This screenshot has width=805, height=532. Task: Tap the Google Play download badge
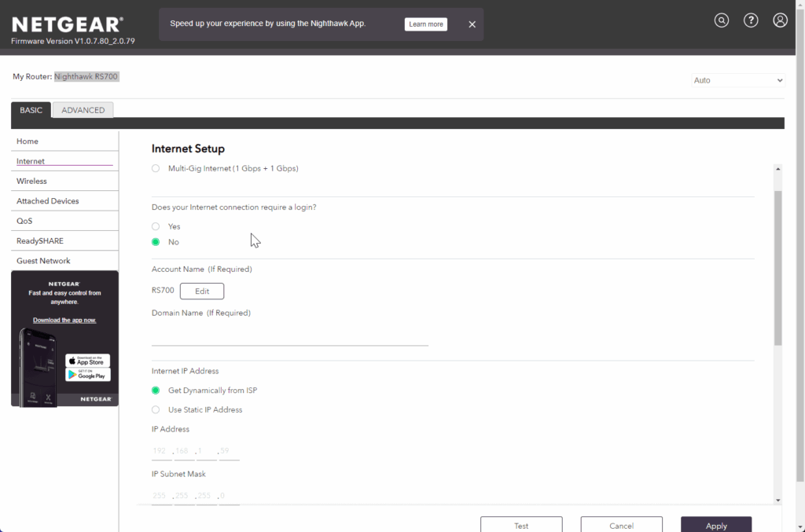point(87,375)
